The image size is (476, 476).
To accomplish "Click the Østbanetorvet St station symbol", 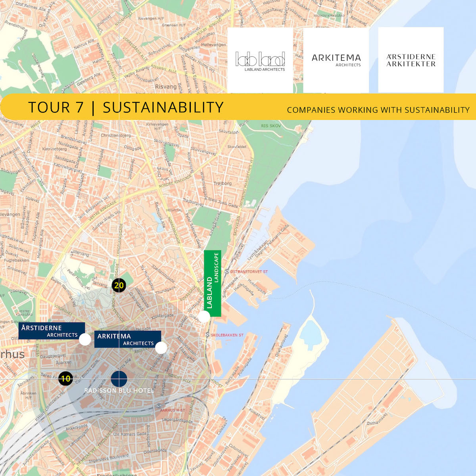I will pos(227,272).
